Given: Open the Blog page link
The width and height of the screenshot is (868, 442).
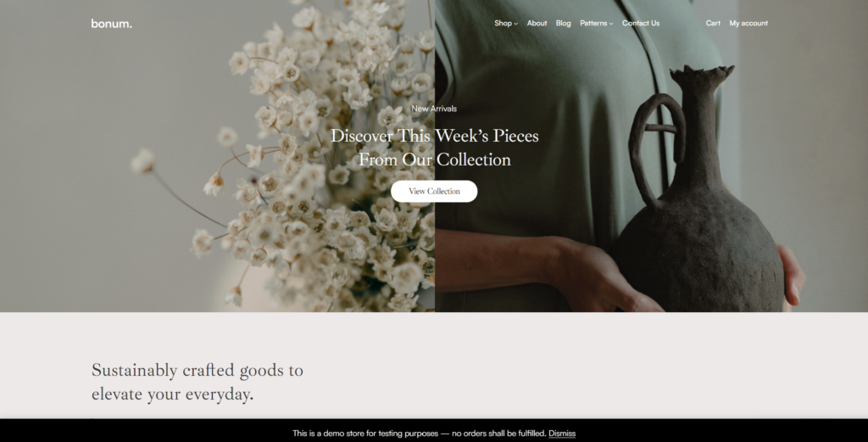Looking at the screenshot, I should (x=563, y=23).
